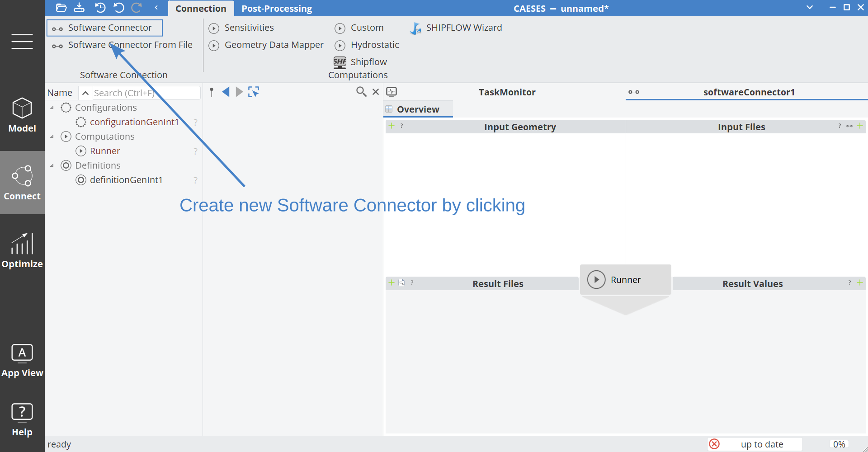This screenshot has height=452, width=868.
Task: Go forward with the right triangle arrow
Action: point(240,92)
